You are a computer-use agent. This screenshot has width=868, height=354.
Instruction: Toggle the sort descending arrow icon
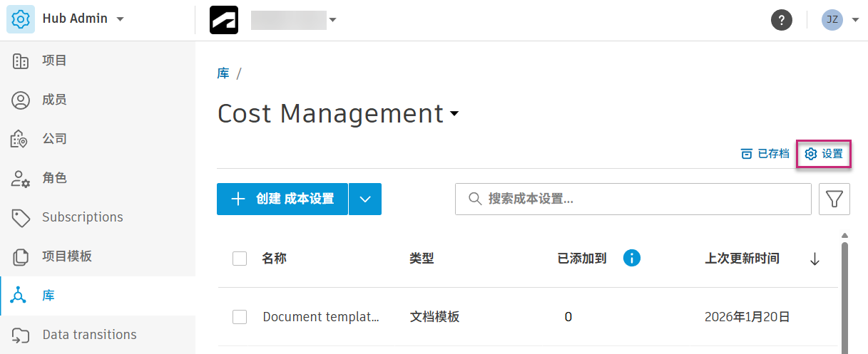[815, 259]
